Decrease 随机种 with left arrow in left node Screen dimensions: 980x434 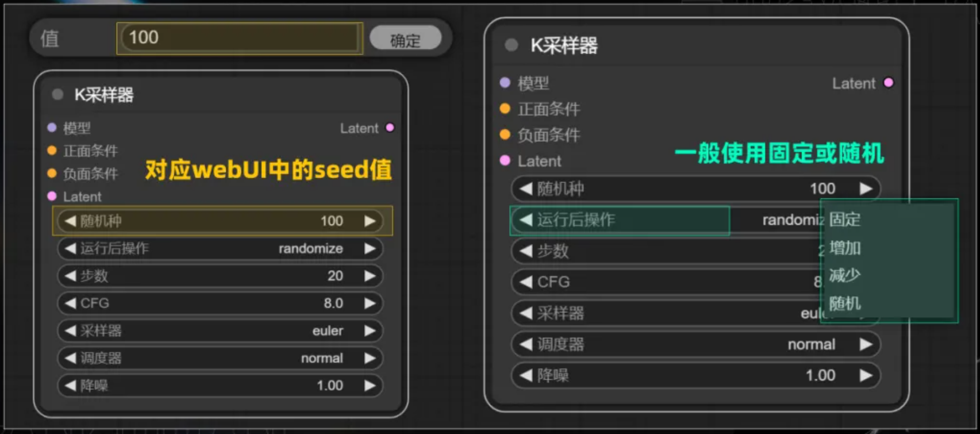70,221
